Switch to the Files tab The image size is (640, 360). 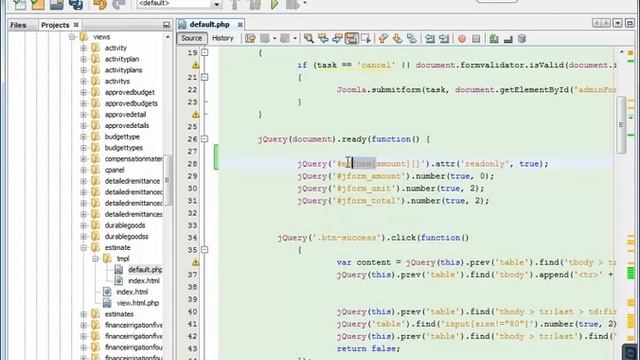18,25
